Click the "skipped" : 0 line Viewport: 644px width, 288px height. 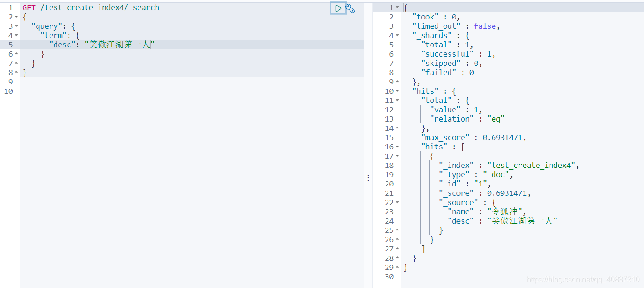tap(451, 64)
